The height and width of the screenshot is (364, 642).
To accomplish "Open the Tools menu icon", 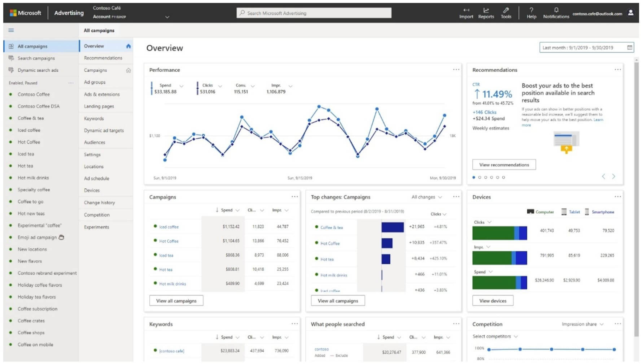I will tap(506, 10).
